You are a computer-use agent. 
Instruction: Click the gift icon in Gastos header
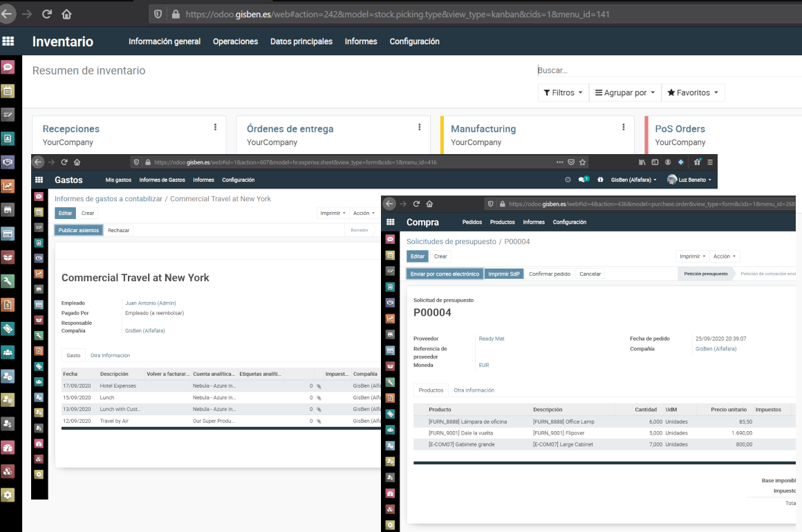click(600, 180)
